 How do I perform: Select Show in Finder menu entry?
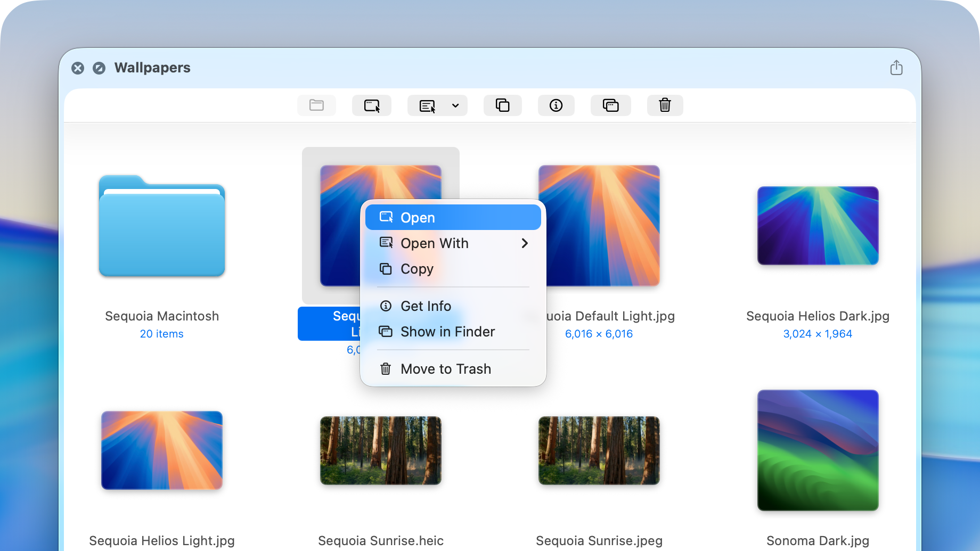pos(447,332)
